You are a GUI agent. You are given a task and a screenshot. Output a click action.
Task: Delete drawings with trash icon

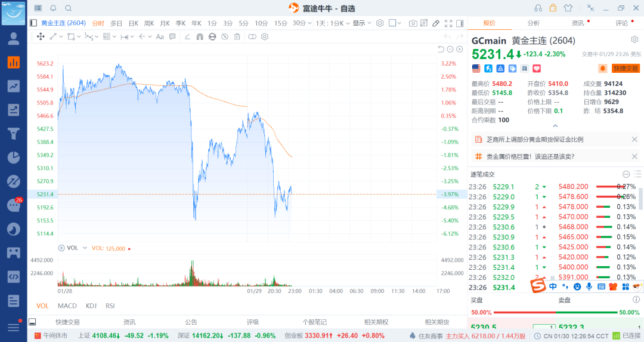(237, 36)
